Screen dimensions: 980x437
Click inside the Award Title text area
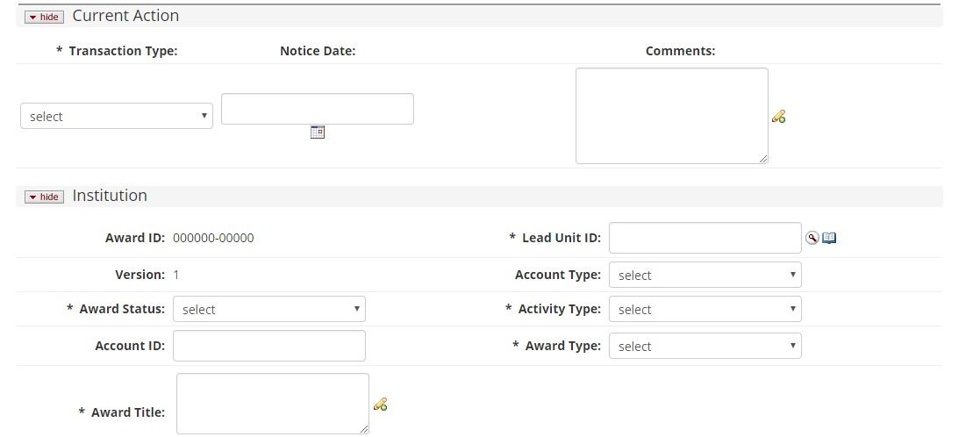(272, 403)
